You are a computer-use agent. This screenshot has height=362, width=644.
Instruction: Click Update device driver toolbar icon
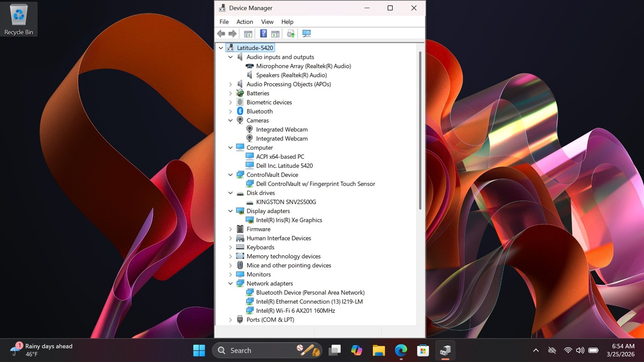click(291, 34)
